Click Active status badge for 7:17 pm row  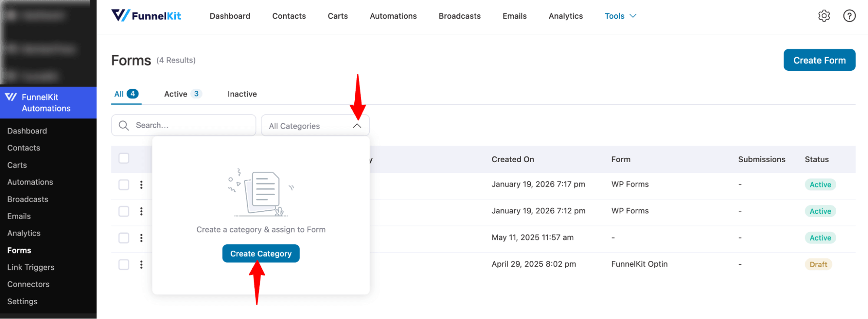[820, 185]
